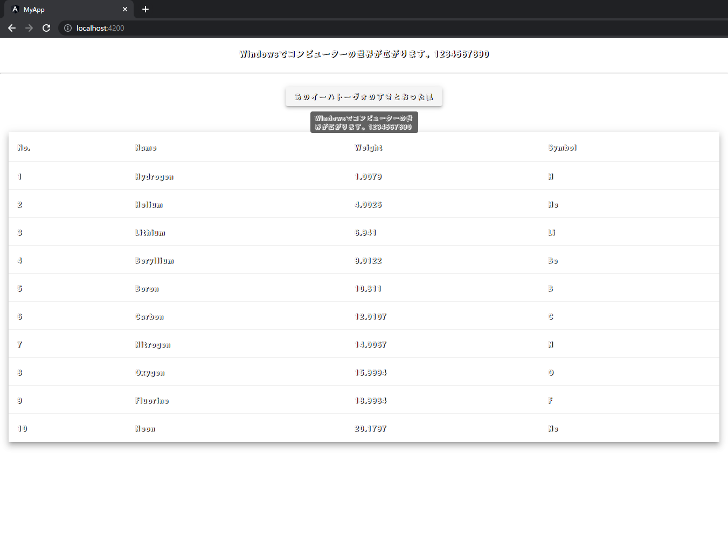
Task: Click weight value 12.0107
Action: click(x=371, y=317)
